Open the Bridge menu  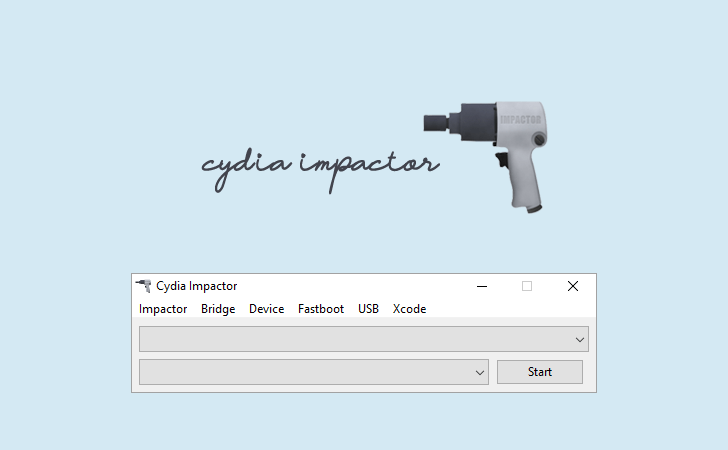tap(218, 309)
